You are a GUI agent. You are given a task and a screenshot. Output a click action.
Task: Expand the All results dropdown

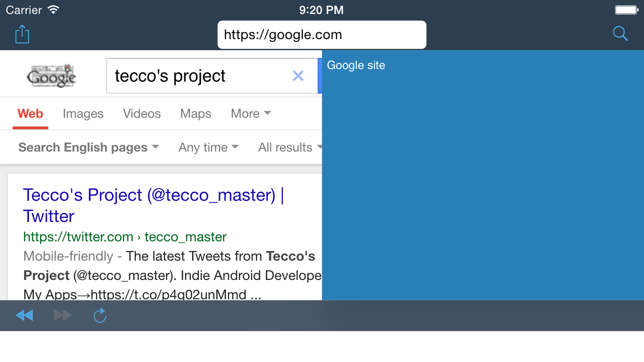point(290,148)
